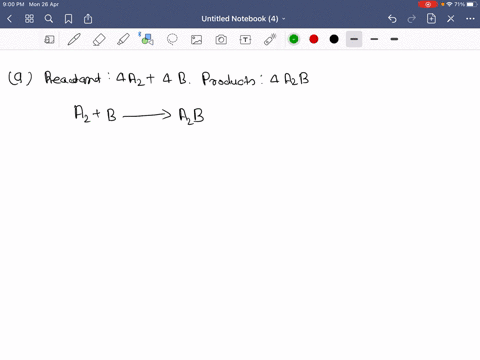Choose the black pen color
The height and width of the screenshot is (360, 480).
pyautogui.click(x=334, y=39)
